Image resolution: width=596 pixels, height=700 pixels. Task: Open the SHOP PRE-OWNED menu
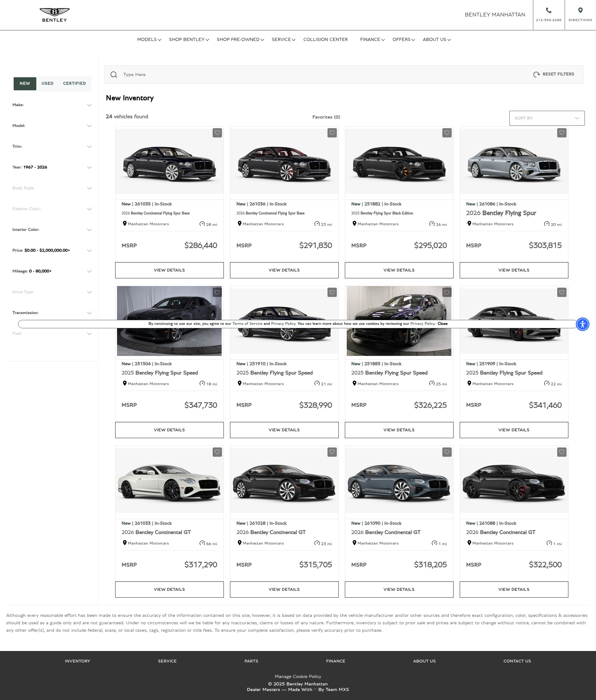pyautogui.click(x=240, y=39)
